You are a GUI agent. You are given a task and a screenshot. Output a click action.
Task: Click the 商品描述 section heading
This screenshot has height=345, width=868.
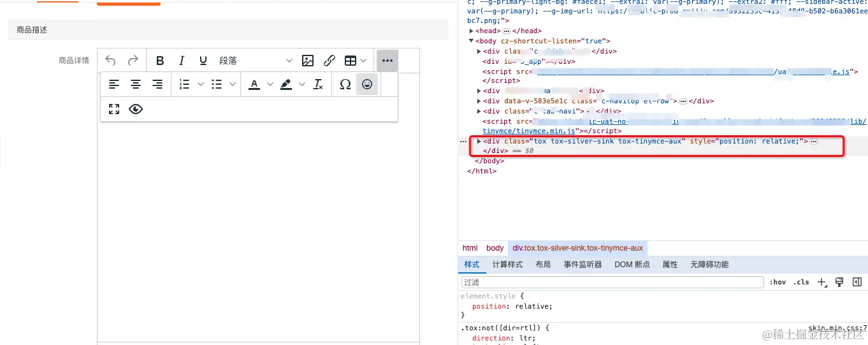click(x=32, y=30)
